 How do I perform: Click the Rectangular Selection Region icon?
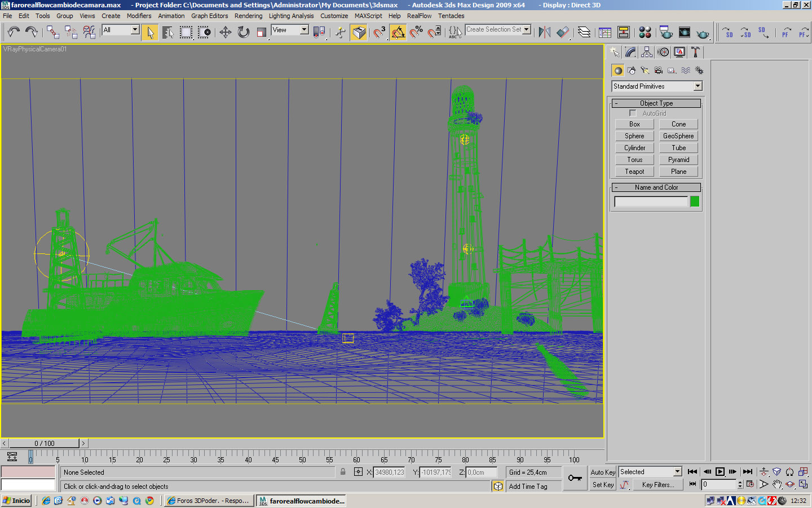point(186,32)
